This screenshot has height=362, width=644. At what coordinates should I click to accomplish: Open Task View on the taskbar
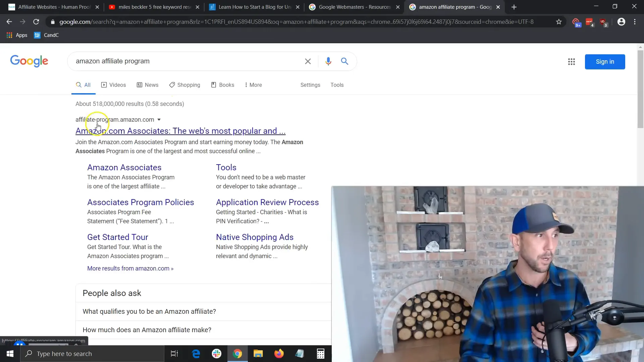point(174,354)
